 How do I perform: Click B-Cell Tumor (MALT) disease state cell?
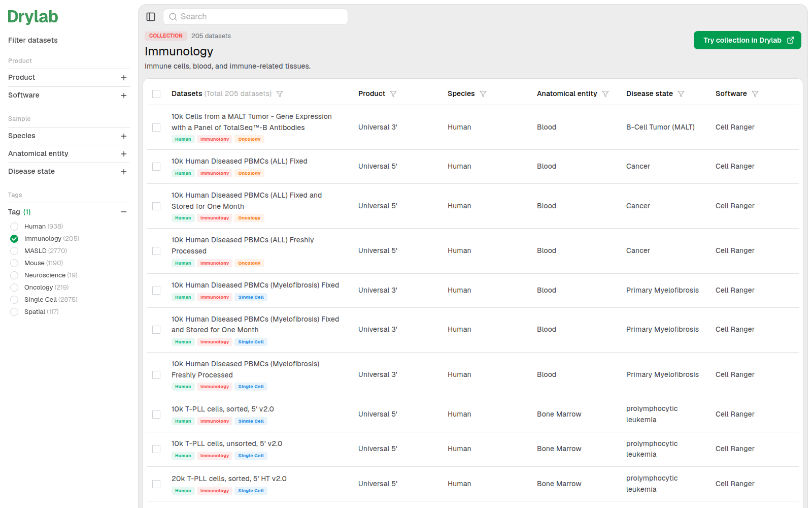(660, 128)
